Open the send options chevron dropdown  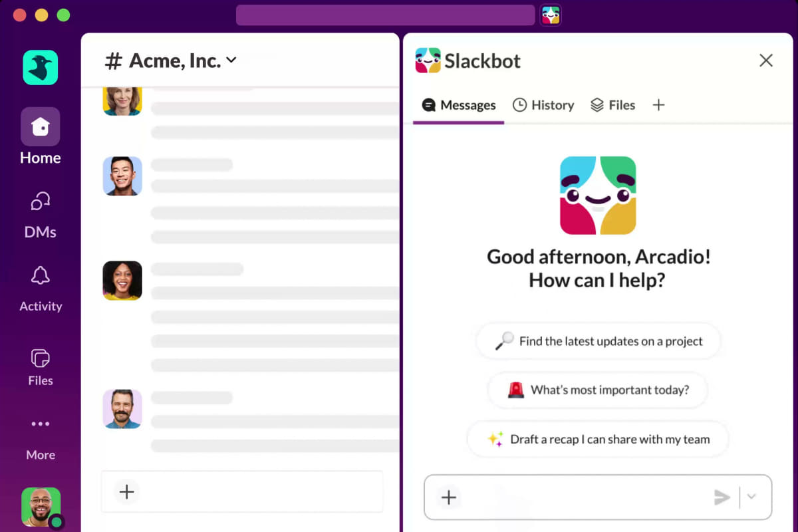click(x=751, y=497)
